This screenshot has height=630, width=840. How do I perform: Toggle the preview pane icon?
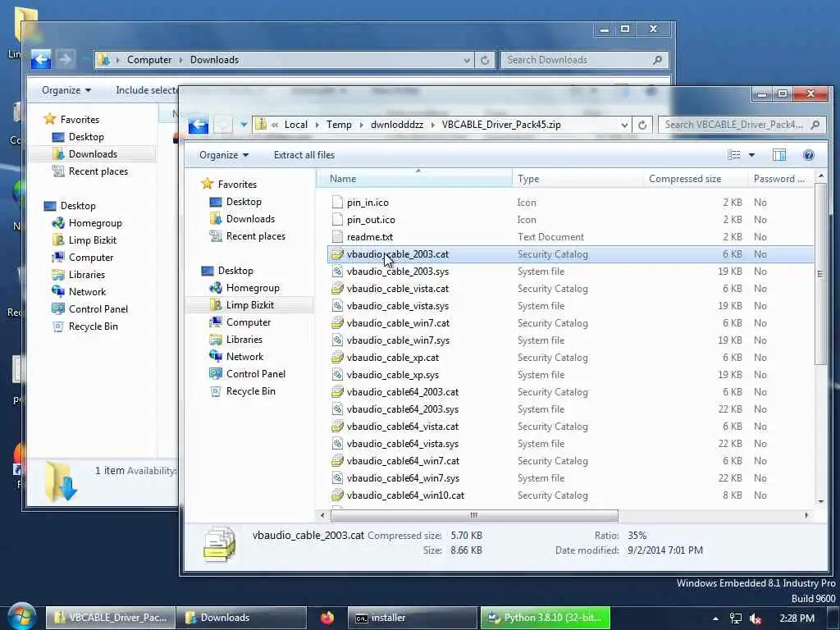(x=779, y=155)
